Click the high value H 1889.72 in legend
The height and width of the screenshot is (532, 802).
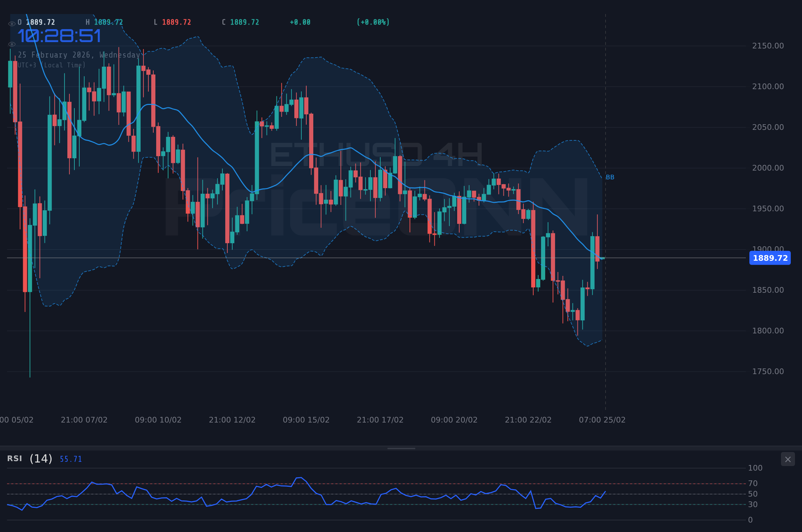click(105, 22)
